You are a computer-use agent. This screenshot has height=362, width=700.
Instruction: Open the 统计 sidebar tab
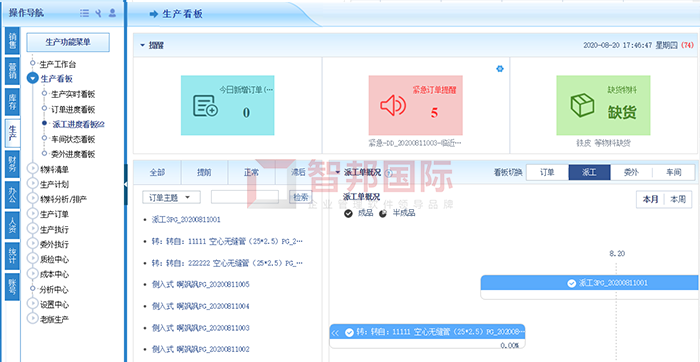pos(12,256)
